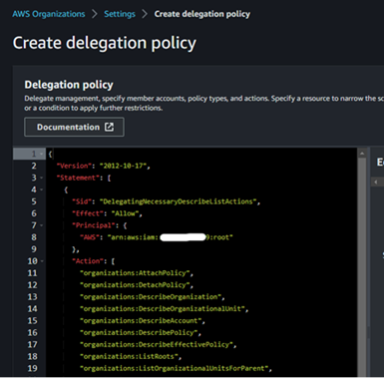Collapse the Action array fold arrow on line 10
Screen dimensions: 386x378
[x=42, y=261]
